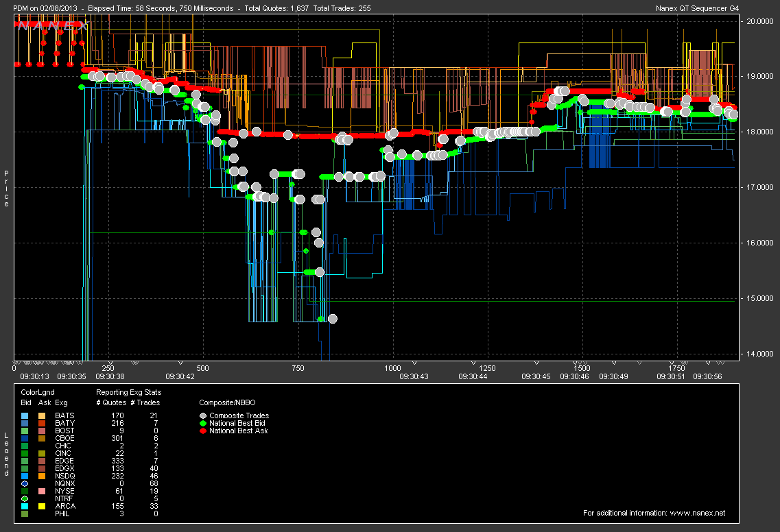Select the CBOE ask color swatch
This screenshot has height=532, width=780.
pyautogui.click(x=42, y=438)
